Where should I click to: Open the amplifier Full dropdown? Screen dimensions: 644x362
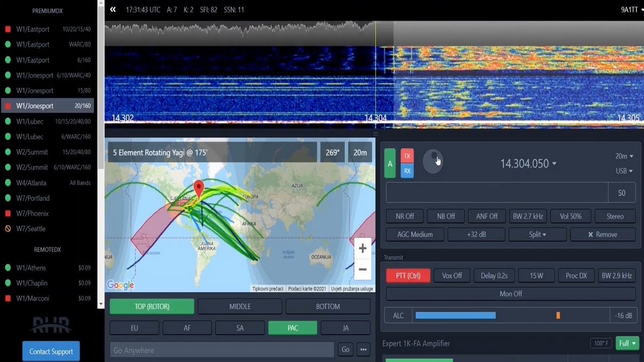click(627, 343)
